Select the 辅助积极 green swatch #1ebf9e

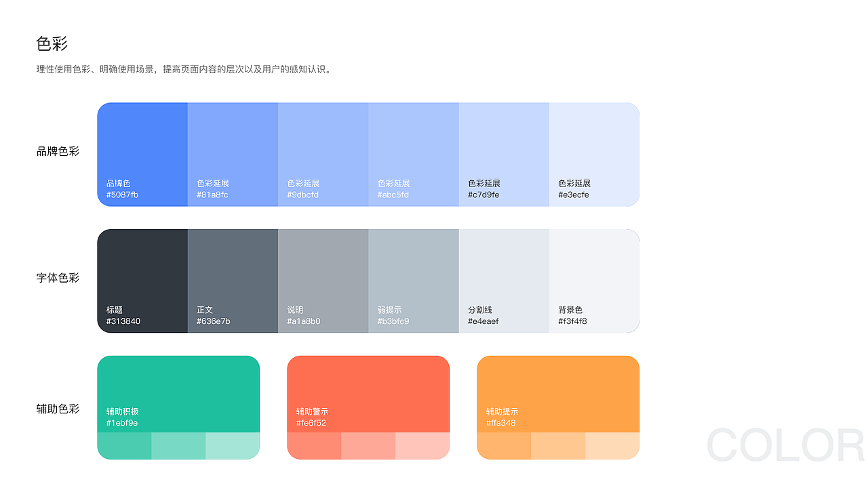click(178, 394)
